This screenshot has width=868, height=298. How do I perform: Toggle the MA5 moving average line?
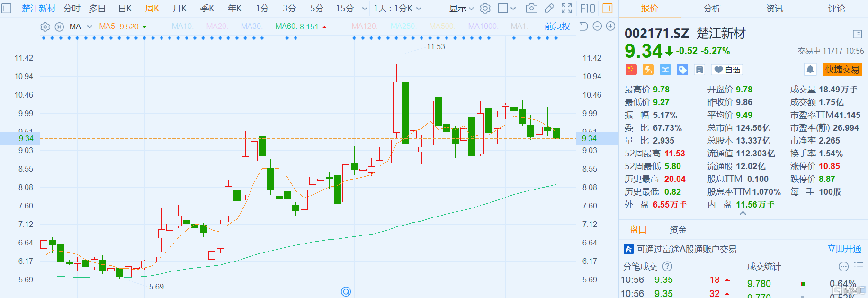click(x=119, y=27)
